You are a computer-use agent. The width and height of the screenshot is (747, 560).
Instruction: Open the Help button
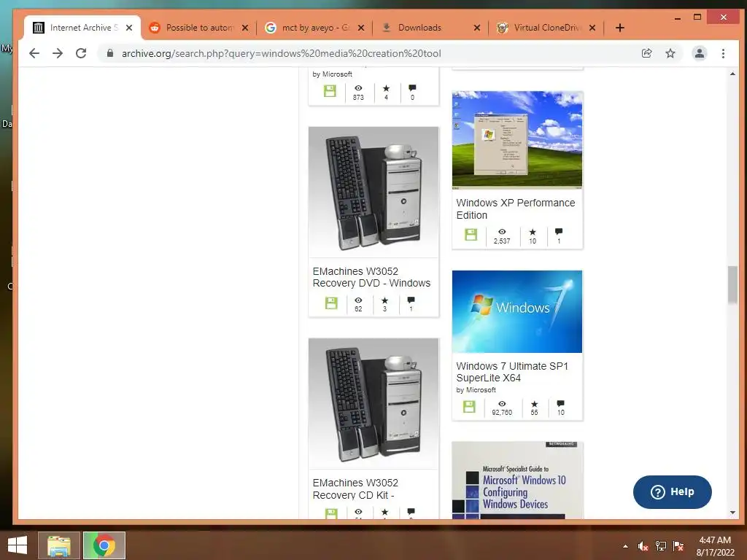[672, 492]
